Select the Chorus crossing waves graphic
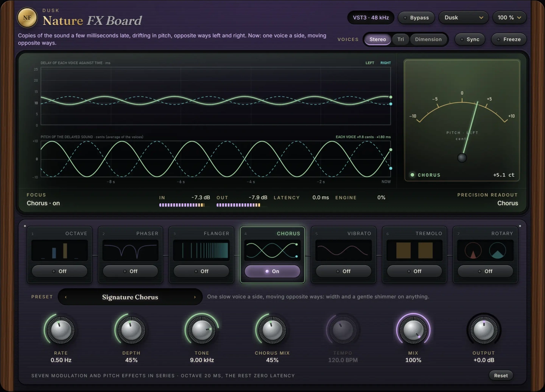Screen dimensions: 545x392 coord(272,250)
